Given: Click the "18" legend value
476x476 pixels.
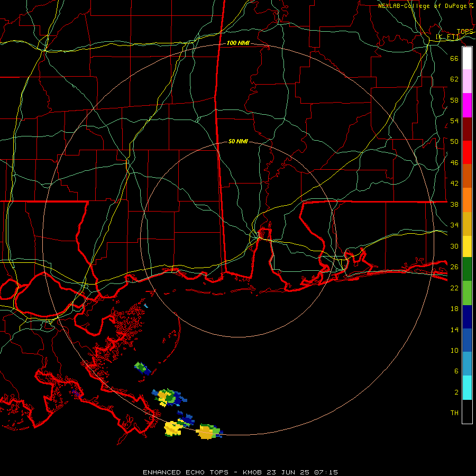Looking at the screenshot, I should 454,309.
